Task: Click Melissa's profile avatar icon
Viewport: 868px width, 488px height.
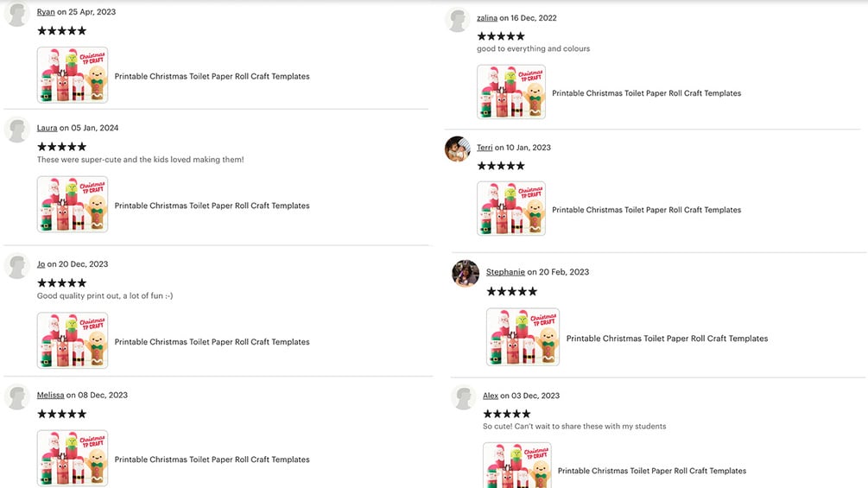Action: coord(17,396)
